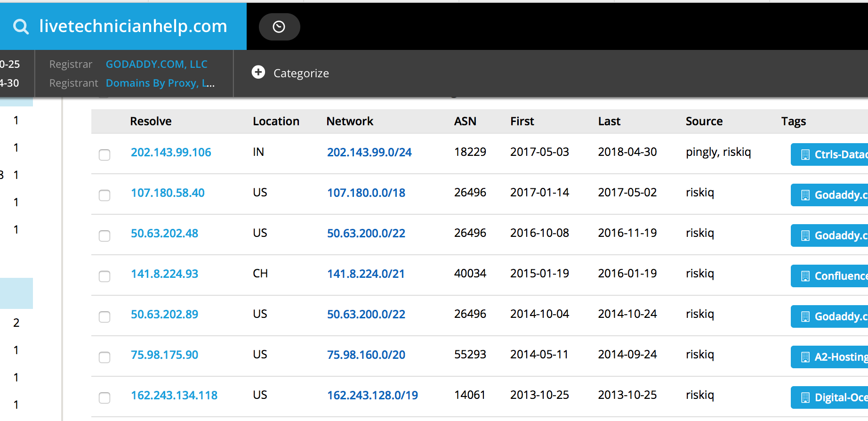Click the Confluence tag building icon
The width and height of the screenshot is (868, 421).
click(x=805, y=276)
